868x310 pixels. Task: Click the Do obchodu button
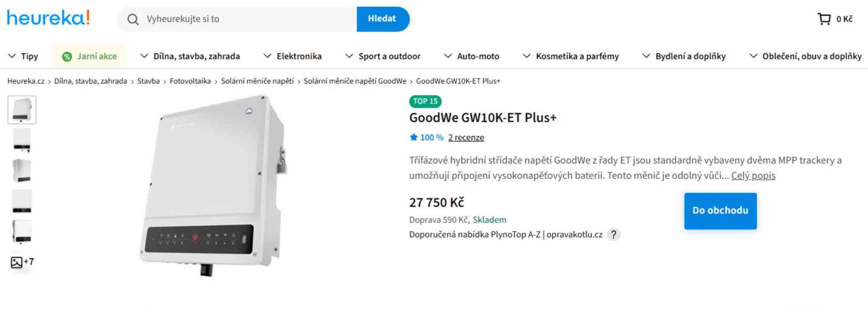pyautogui.click(x=720, y=210)
